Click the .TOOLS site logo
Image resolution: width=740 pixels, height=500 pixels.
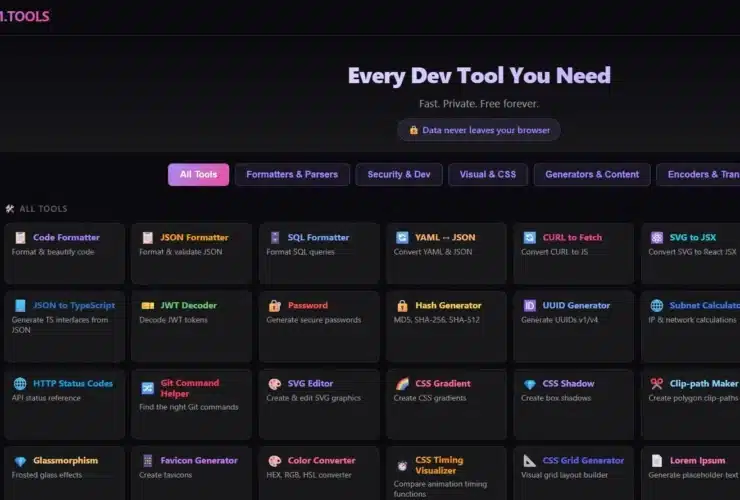[x=25, y=17]
